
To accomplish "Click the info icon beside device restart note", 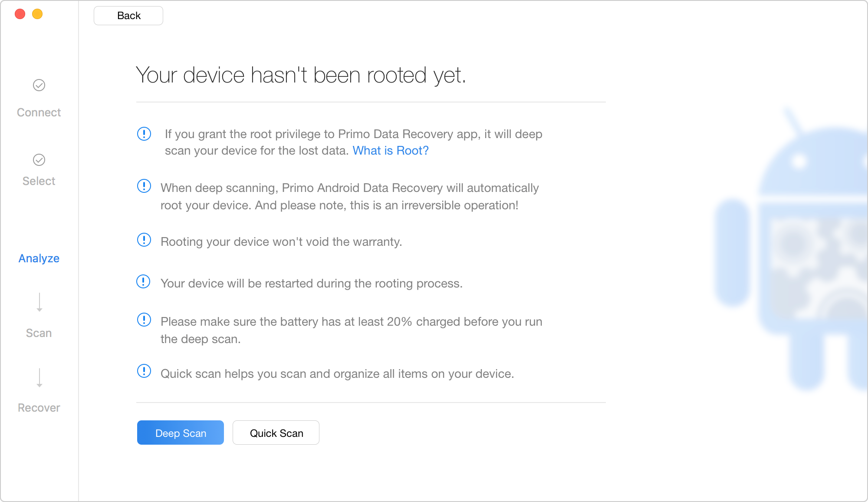I will click(143, 281).
